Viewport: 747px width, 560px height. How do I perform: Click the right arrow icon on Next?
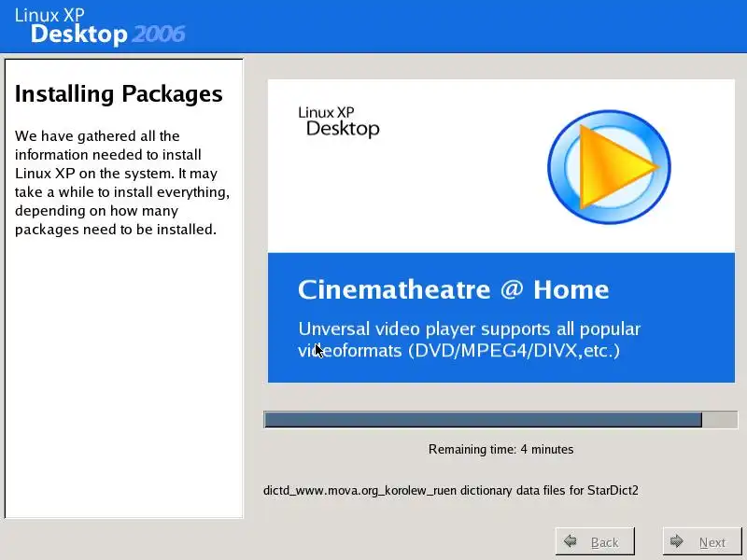coord(677,541)
